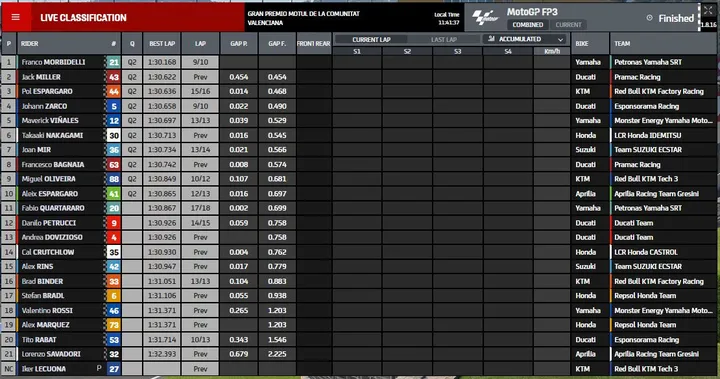This screenshot has width=720, height=379.
Task: Click number badge 21 for Morbidelli
Action: coord(114,62)
